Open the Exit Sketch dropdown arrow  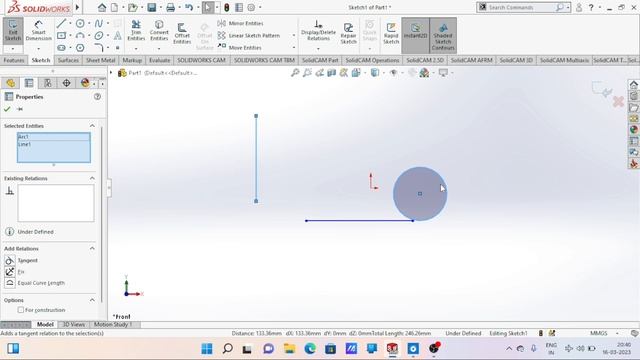(13, 49)
